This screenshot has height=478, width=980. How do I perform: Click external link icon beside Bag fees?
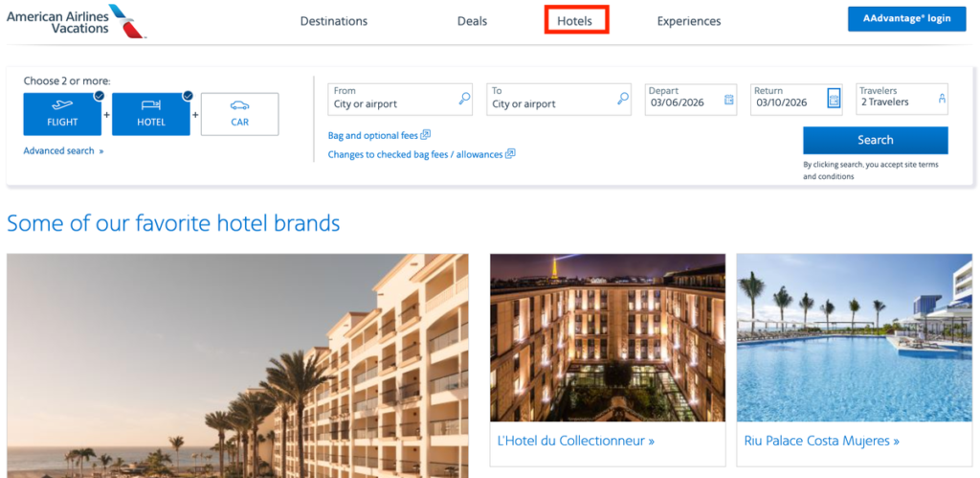pyautogui.click(x=426, y=135)
